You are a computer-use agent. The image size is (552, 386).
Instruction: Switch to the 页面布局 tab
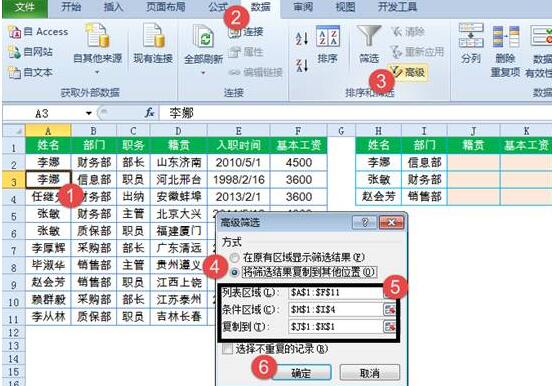(x=165, y=7)
